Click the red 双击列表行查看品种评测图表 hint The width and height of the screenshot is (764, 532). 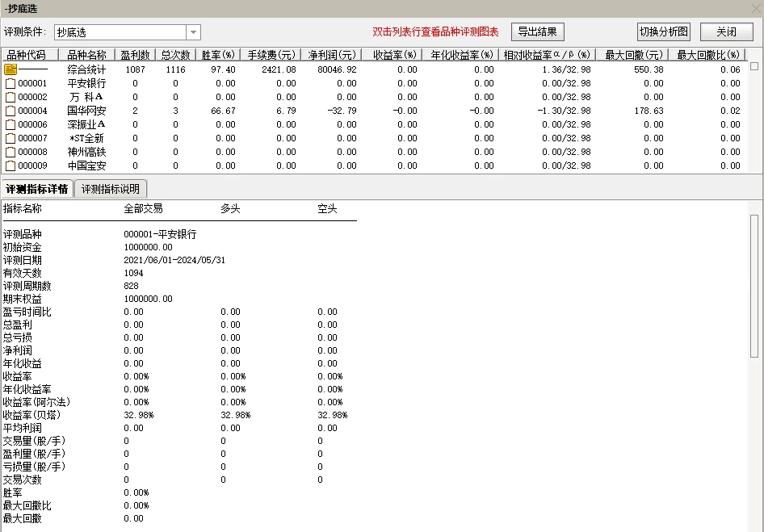435,32
